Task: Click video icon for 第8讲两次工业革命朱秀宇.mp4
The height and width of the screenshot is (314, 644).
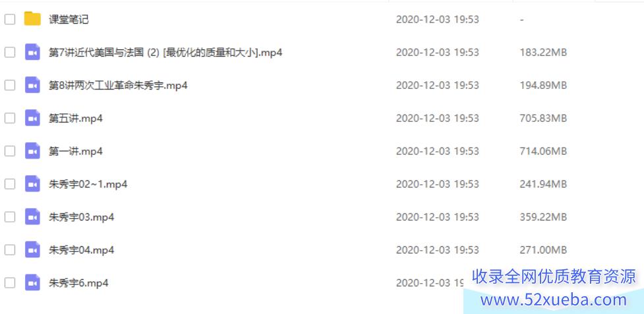Action: point(32,86)
